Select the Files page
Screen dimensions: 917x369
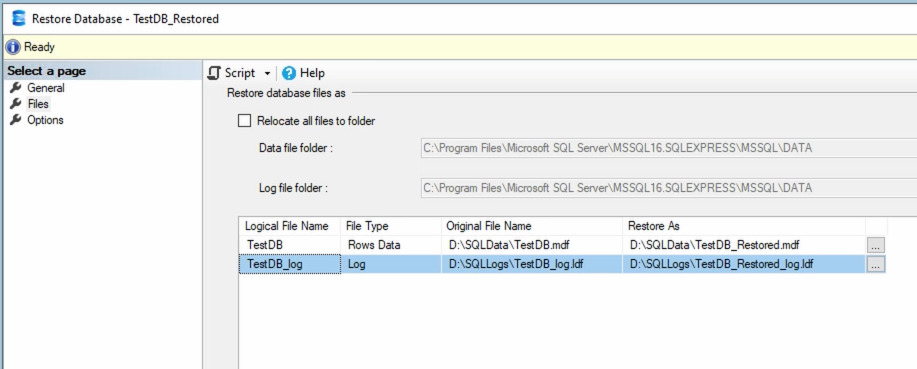pyautogui.click(x=38, y=104)
